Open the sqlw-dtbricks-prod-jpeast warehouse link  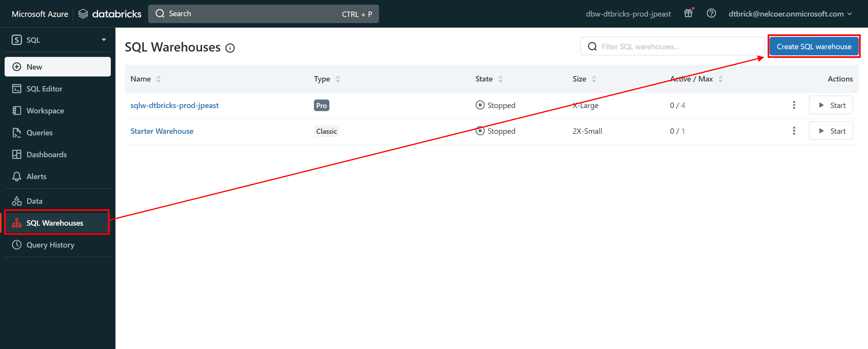174,105
